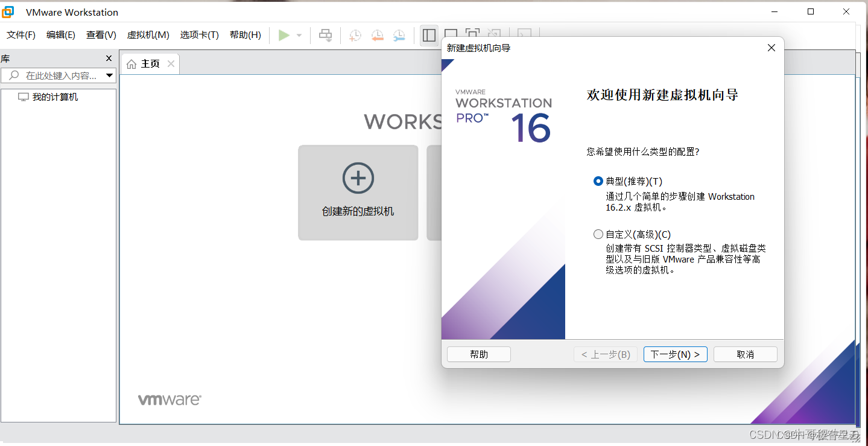Click the take snapshot clock icon
Screen dimensions: 868x446
pyautogui.click(x=355, y=35)
